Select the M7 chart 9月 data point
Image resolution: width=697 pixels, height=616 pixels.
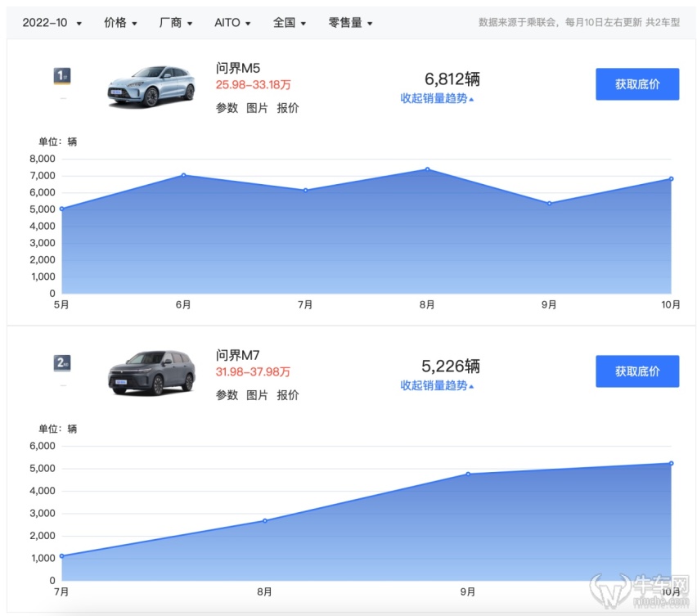tap(468, 474)
